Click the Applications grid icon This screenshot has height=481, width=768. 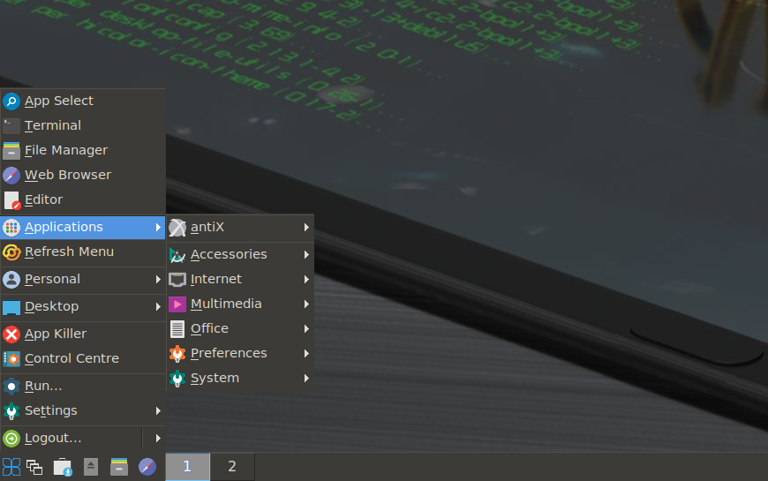click(x=11, y=227)
